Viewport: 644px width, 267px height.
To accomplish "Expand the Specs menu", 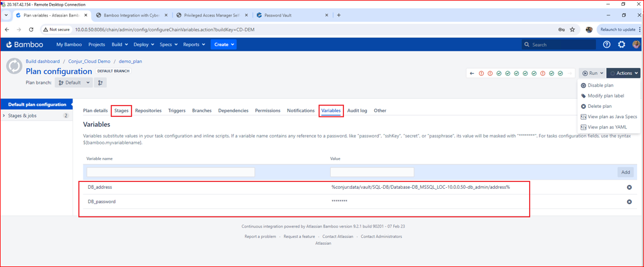I will coord(169,44).
